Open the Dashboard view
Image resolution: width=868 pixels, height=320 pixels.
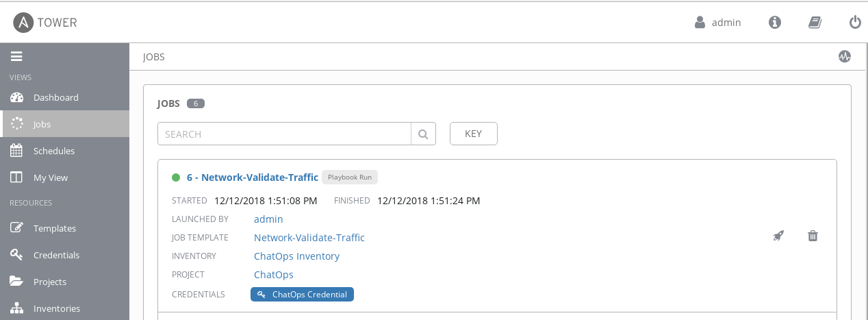pos(55,97)
